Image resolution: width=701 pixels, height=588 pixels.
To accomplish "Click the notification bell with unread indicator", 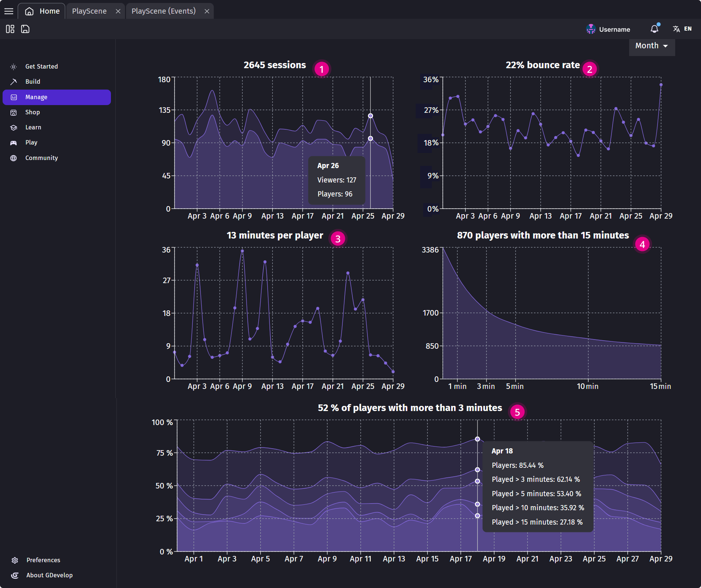I will 655,28.
